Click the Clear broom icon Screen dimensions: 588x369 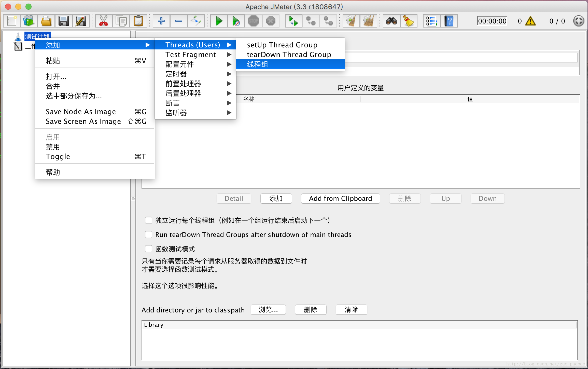[x=351, y=21]
